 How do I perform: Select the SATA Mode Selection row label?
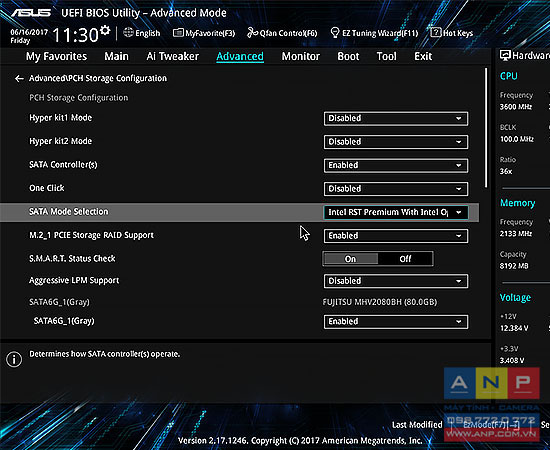pyautogui.click(x=69, y=212)
